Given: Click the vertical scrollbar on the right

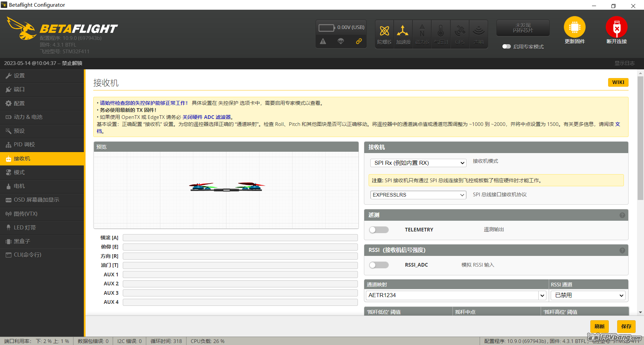Looking at the screenshot, I should click(x=640, y=138).
